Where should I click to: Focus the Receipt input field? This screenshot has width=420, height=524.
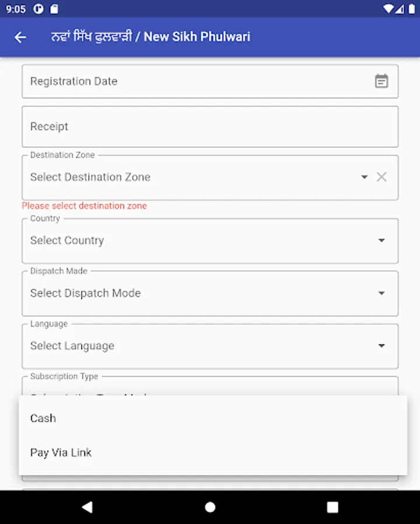pyautogui.click(x=210, y=127)
